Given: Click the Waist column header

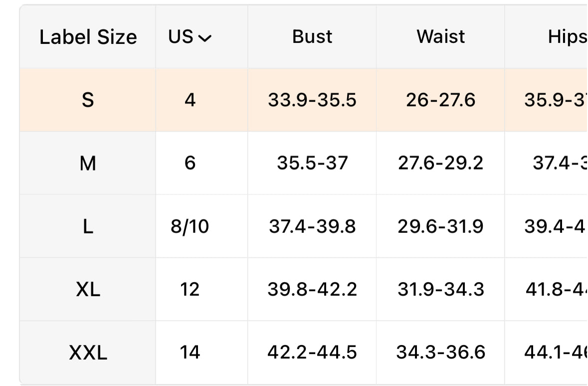Looking at the screenshot, I should 440,37.
